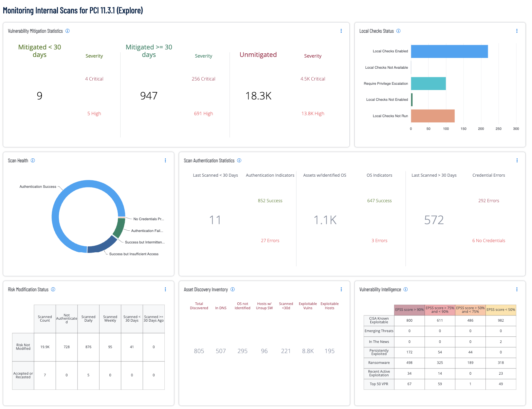Click Local Checks Status info icon
The image size is (532, 409).
tap(398, 31)
